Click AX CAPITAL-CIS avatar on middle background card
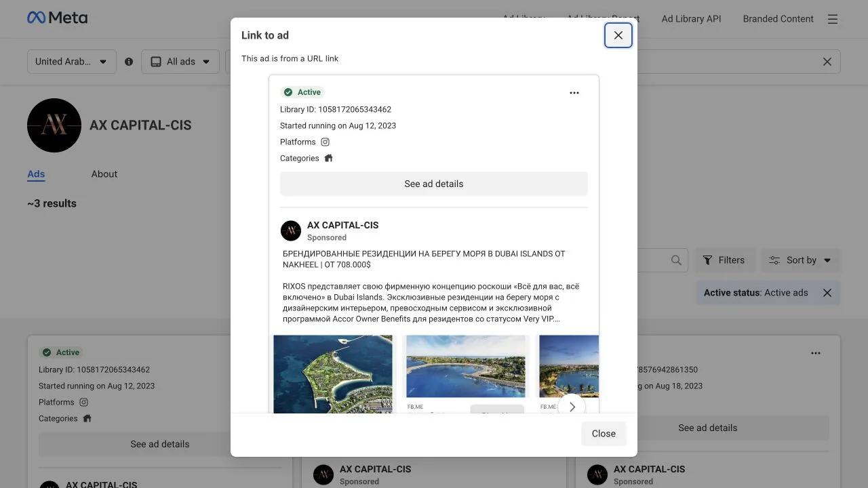 (x=323, y=474)
